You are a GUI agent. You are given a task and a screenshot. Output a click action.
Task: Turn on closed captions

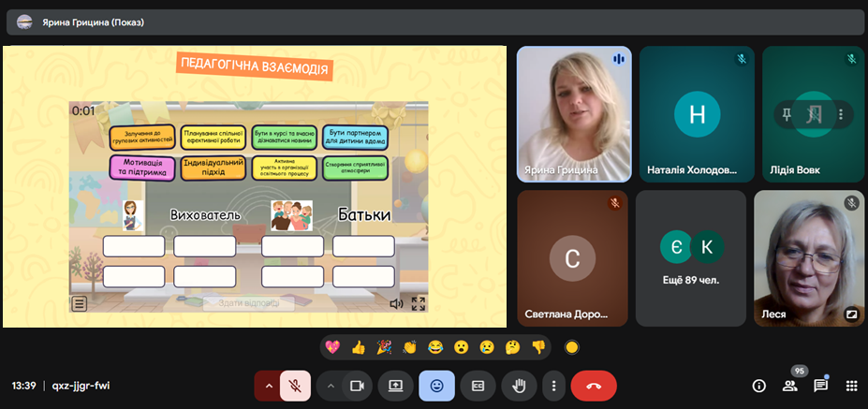coord(478,386)
